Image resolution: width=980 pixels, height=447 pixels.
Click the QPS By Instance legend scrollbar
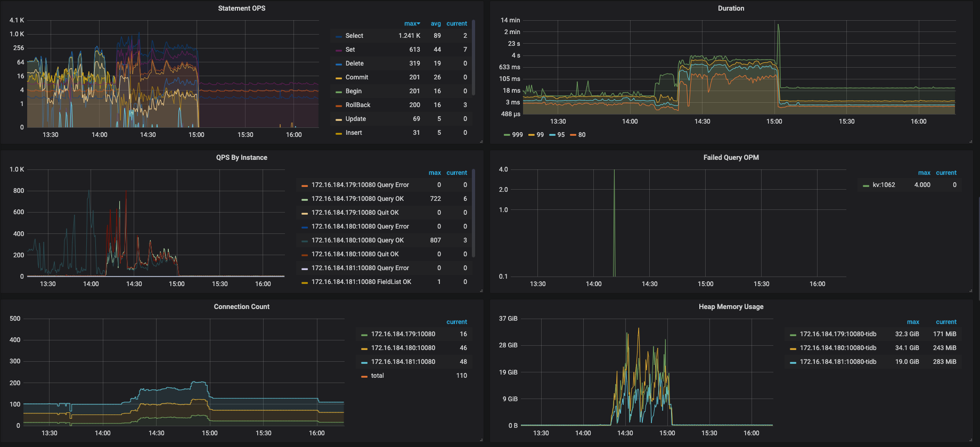(x=473, y=213)
